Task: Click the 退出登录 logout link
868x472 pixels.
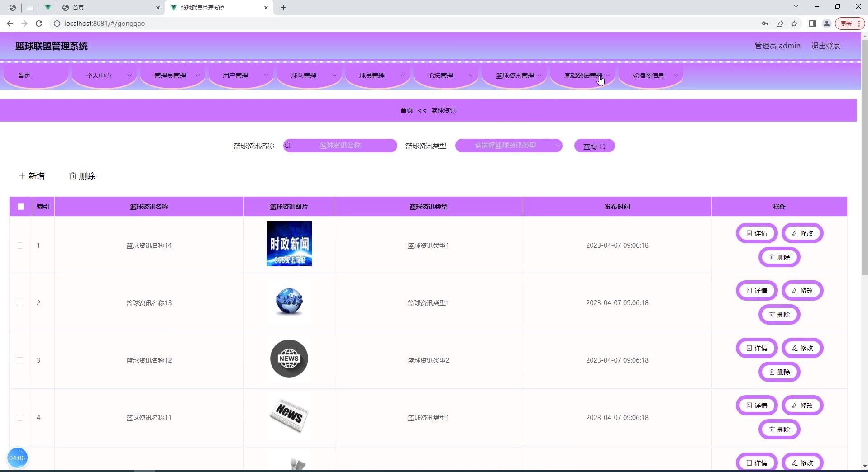Action: (x=825, y=46)
